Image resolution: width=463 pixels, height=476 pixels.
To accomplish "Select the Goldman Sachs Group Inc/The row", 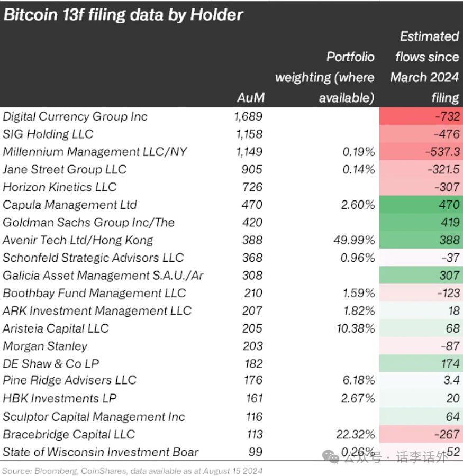I will point(89,222).
